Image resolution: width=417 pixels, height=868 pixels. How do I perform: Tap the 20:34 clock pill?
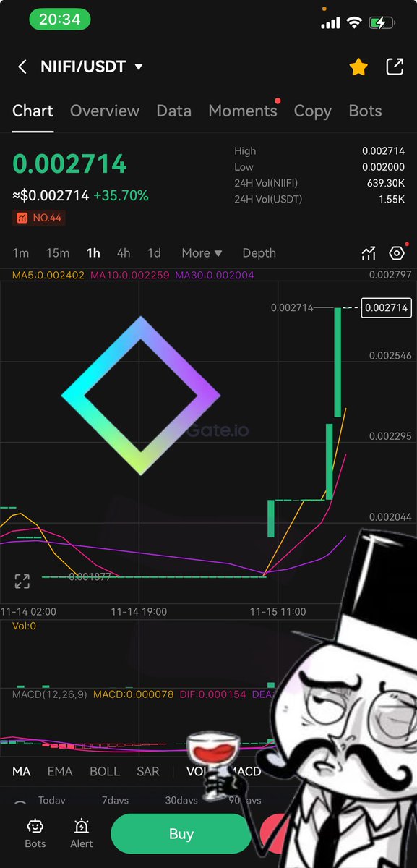[60, 20]
